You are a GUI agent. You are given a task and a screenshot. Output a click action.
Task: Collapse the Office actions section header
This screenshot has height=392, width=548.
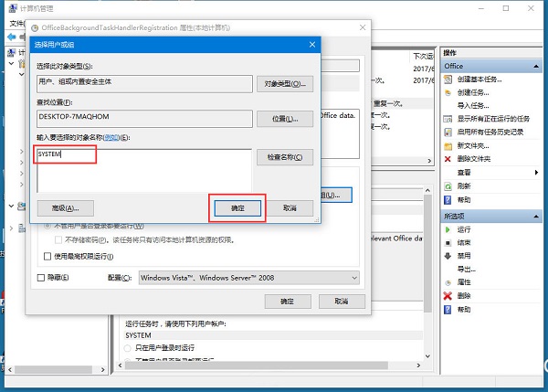click(x=537, y=66)
